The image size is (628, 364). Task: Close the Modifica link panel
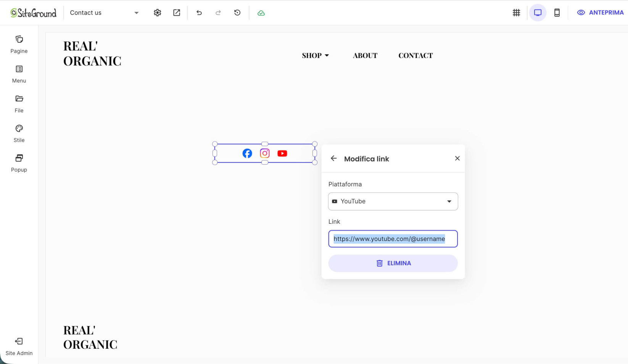[457, 158]
